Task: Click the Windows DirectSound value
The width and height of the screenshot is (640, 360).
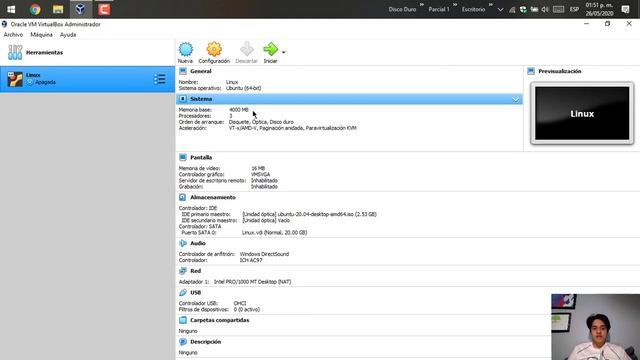Action: coord(264,254)
